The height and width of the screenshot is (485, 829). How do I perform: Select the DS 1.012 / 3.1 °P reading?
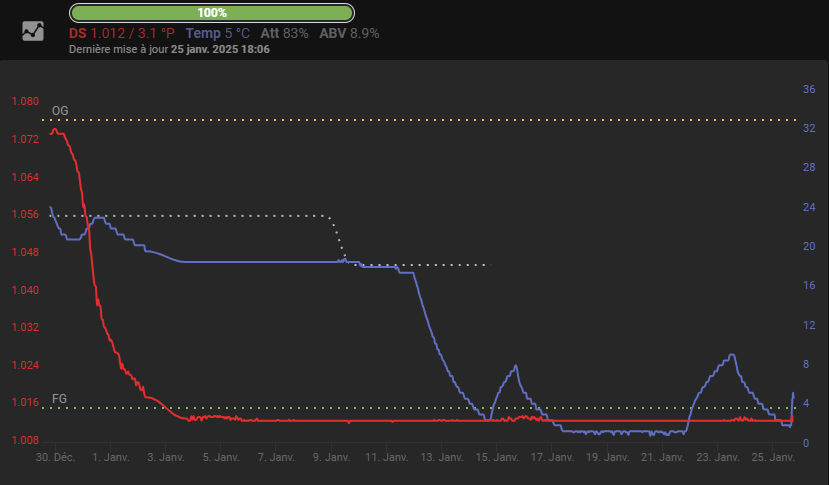pyautogui.click(x=121, y=33)
